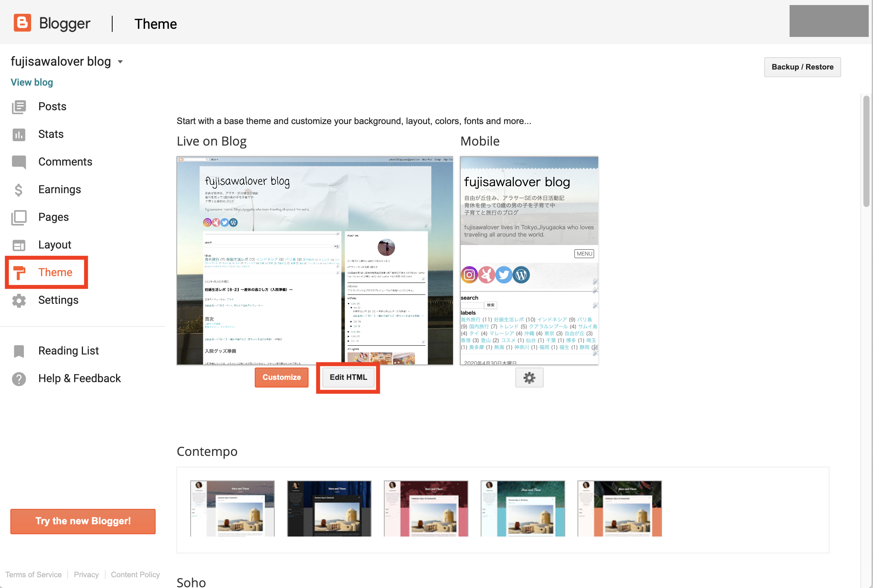Click the Reading List bookmark icon

click(19, 351)
